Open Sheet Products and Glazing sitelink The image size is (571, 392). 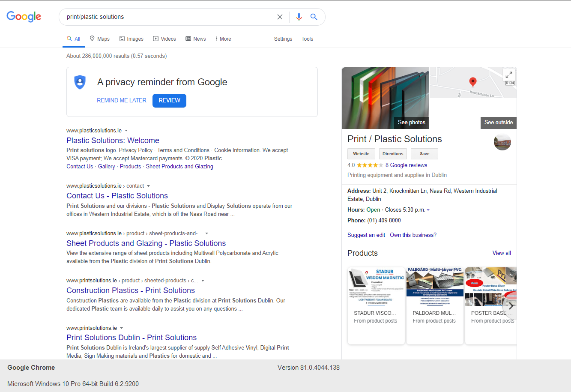point(179,166)
